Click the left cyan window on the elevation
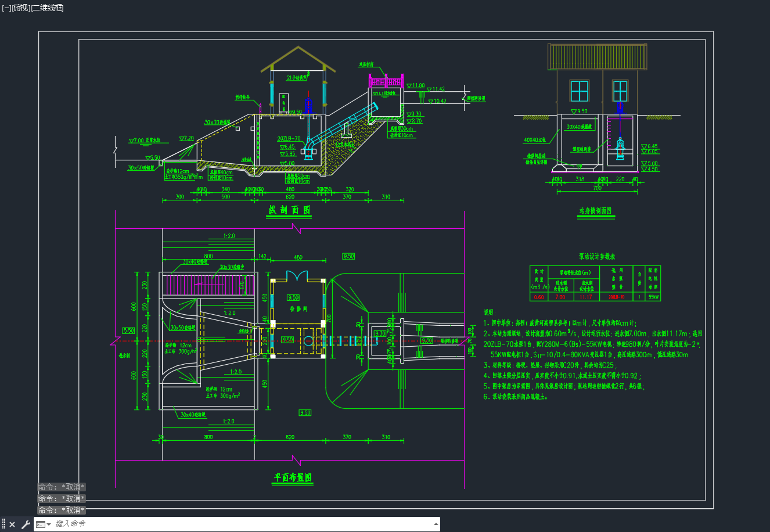The width and height of the screenshot is (770, 532). [x=579, y=91]
